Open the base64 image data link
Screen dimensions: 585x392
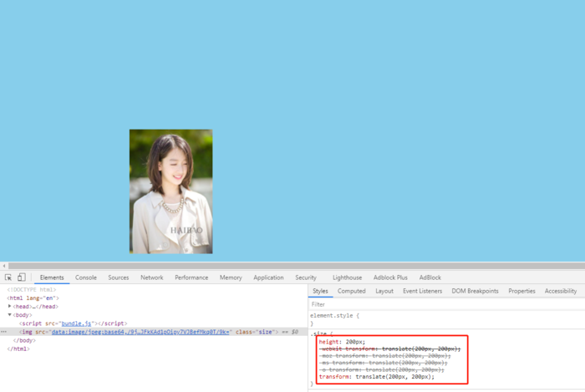coord(140,332)
